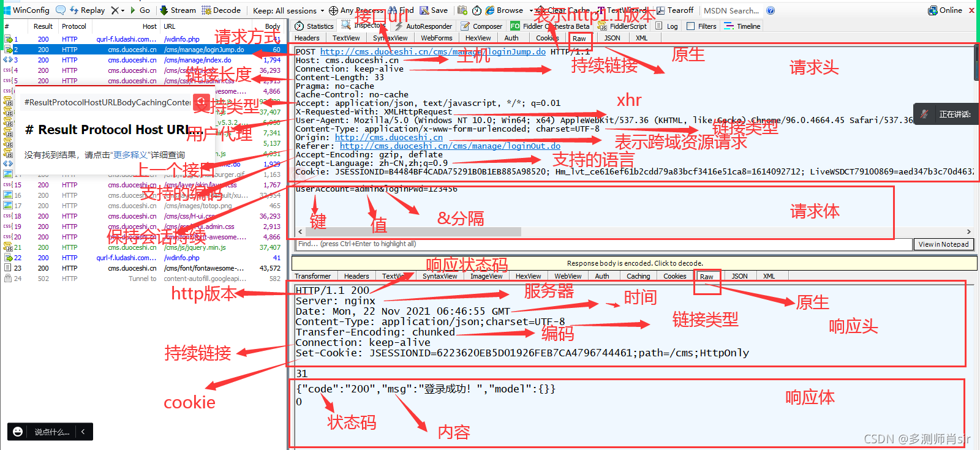
Task: Select response Raw tab
Action: pos(707,277)
